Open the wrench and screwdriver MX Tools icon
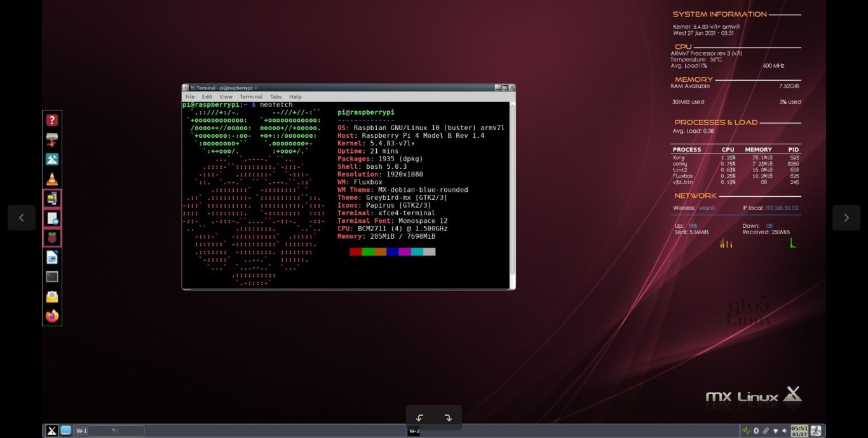This screenshot has height=438, width=868. click(x=52, y=159)
